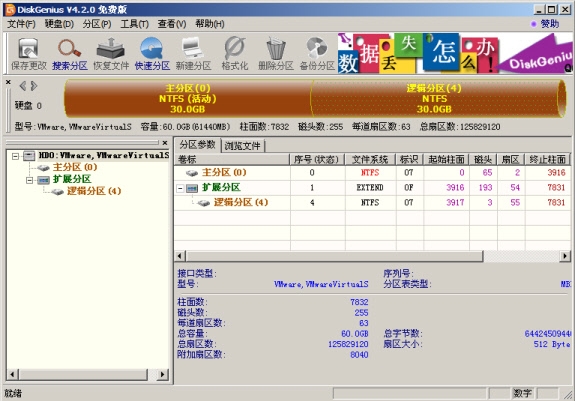
Task: Click the 新建分区 new partition icon
Action: tap(193, 54)
